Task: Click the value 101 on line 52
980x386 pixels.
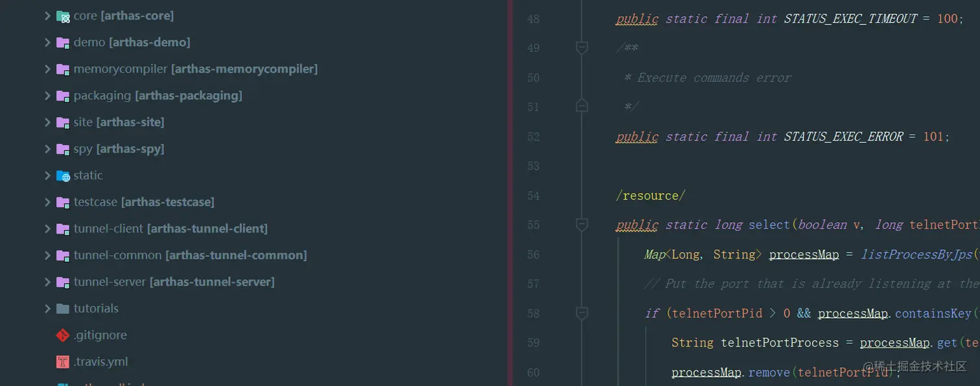Action: [933, 137]
